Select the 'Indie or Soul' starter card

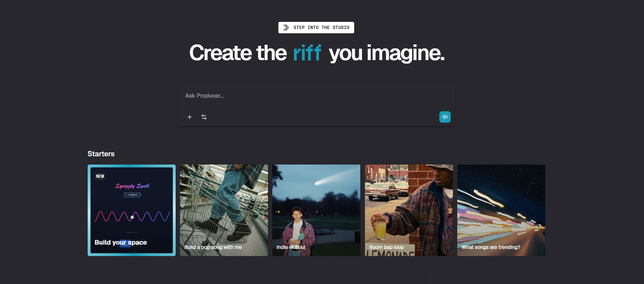(x=316, y=210)
